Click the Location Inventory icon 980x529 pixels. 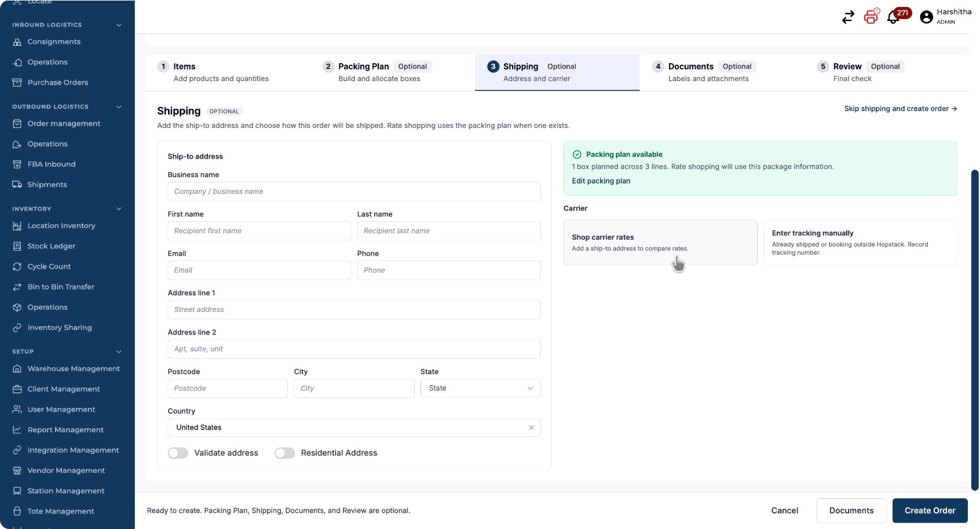(17, 226)
